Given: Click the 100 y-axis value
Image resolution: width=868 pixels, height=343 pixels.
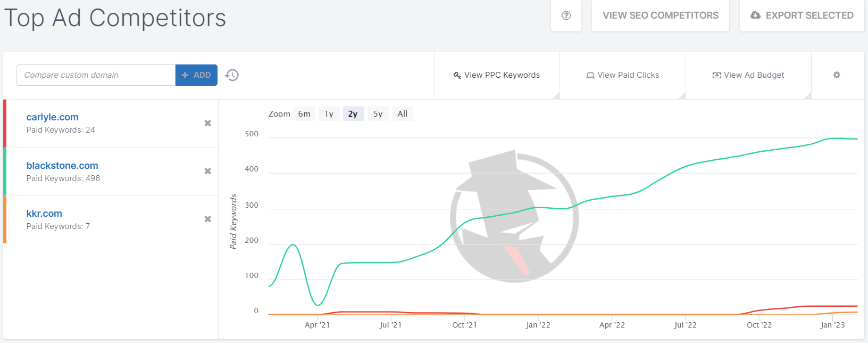Looking at the screenshot, I should [252, 275].
